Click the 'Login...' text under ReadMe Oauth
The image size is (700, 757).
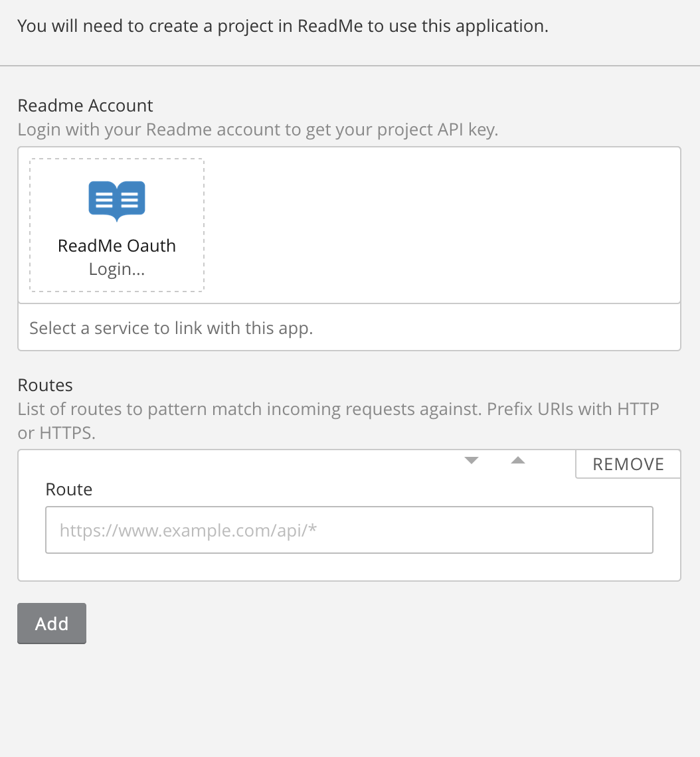117,270
